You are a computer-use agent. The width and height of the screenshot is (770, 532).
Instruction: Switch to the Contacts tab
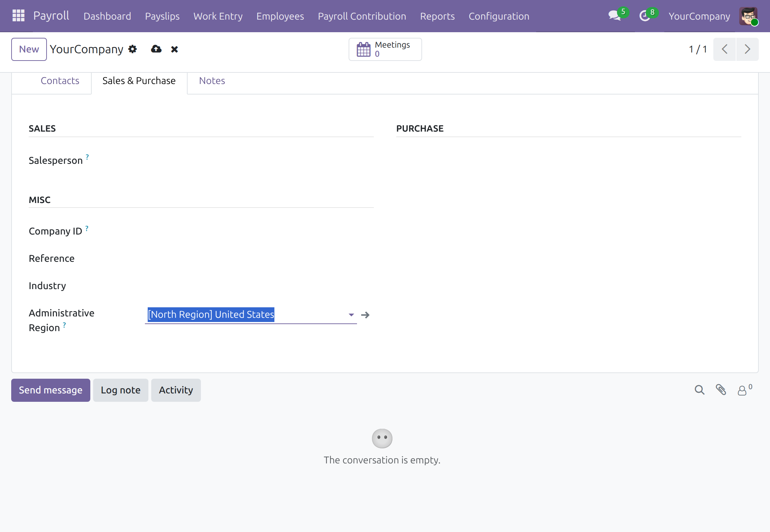coord(60,81)
